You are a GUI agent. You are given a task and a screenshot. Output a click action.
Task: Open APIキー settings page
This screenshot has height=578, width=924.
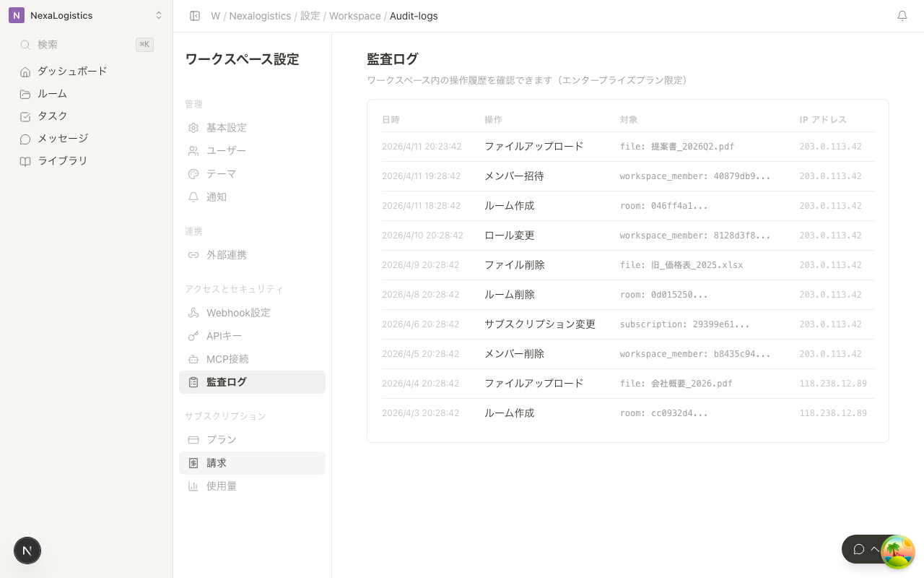(x=252, y=336)
